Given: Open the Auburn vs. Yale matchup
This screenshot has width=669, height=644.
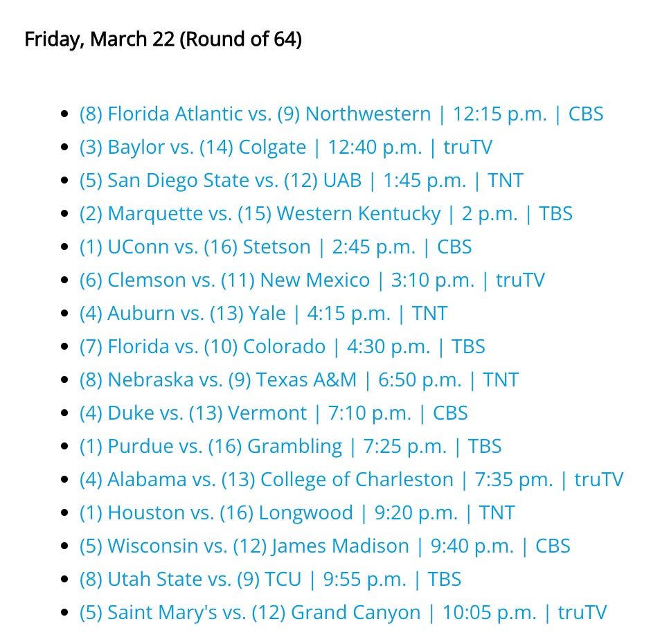Looking at the screenshot, I should 263,314.
